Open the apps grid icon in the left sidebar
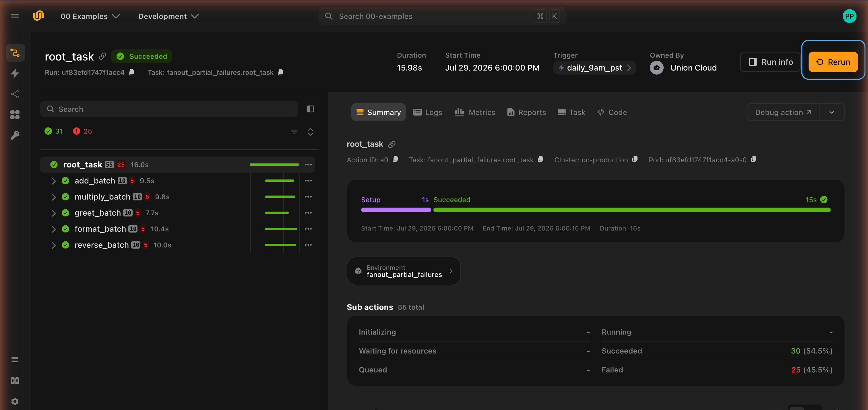This screenshot has width=868, height=410. pos(15,115)
